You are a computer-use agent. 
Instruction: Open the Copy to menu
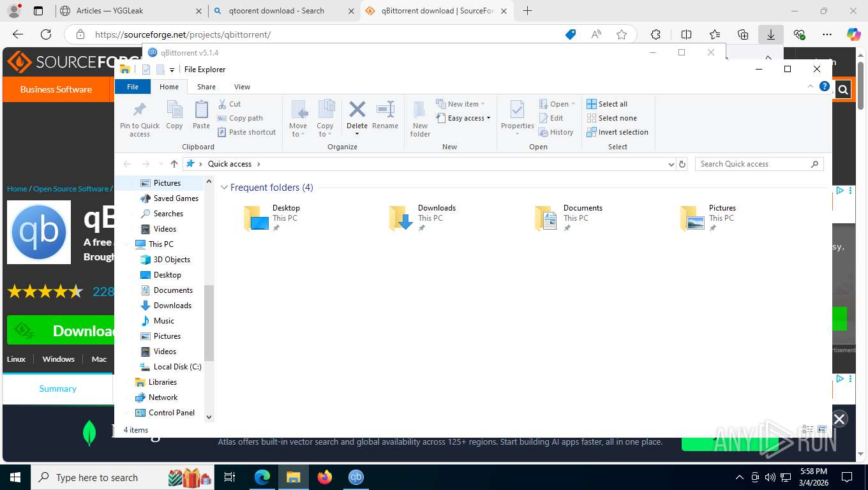(x=325, y=119)
